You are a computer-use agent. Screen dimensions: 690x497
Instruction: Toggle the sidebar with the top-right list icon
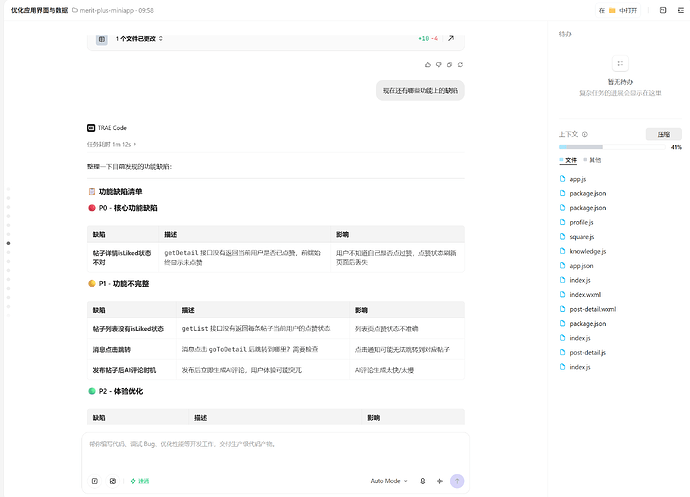click(x=681, y=10)
